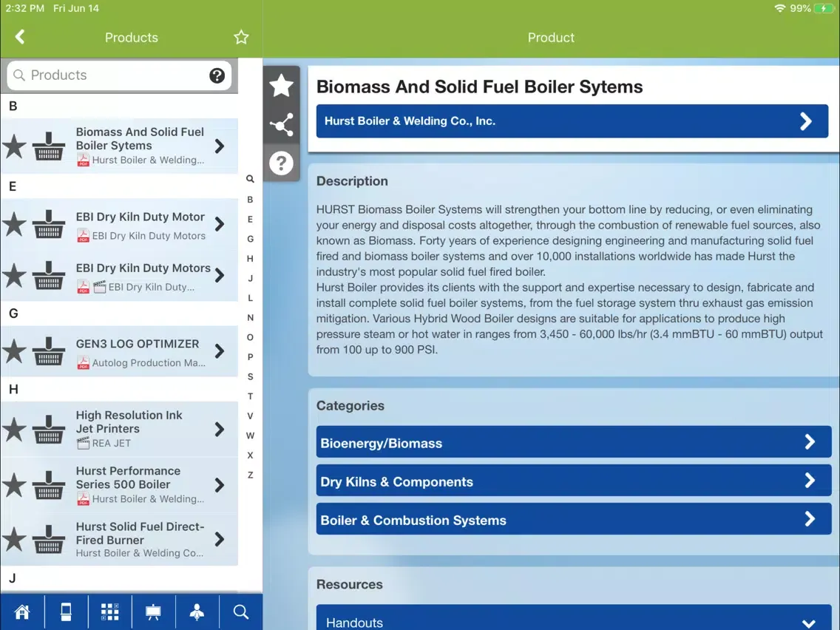The image size is (840, 630).
Task: Jump to letter S in index
Action: pos(250,376)
